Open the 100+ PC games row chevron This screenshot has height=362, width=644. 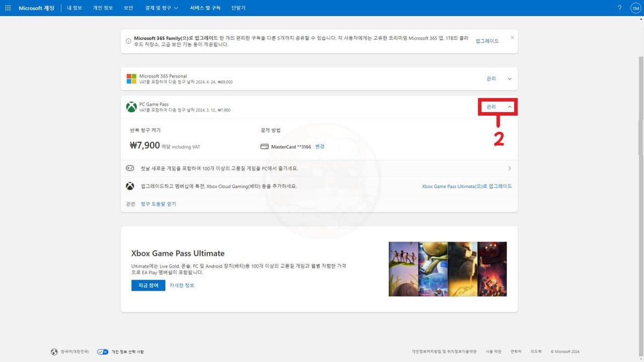pos(509,168)
